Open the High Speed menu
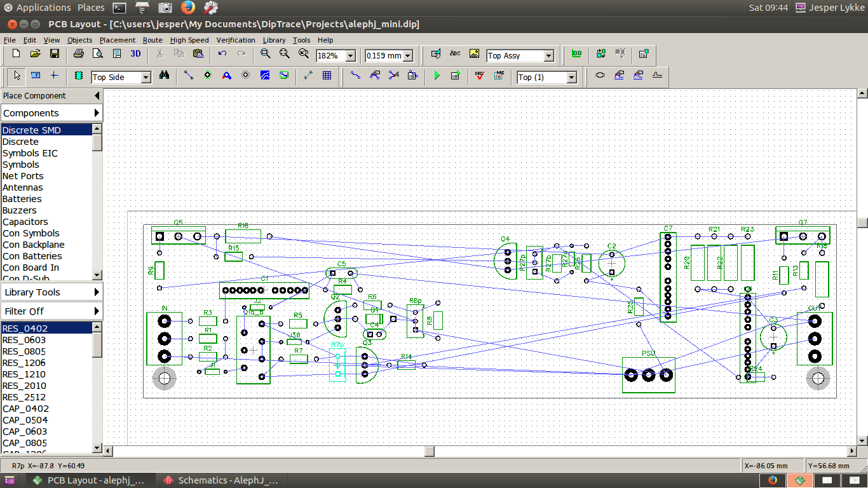Viewport: 868px width, 488px height. coord(189,40)
